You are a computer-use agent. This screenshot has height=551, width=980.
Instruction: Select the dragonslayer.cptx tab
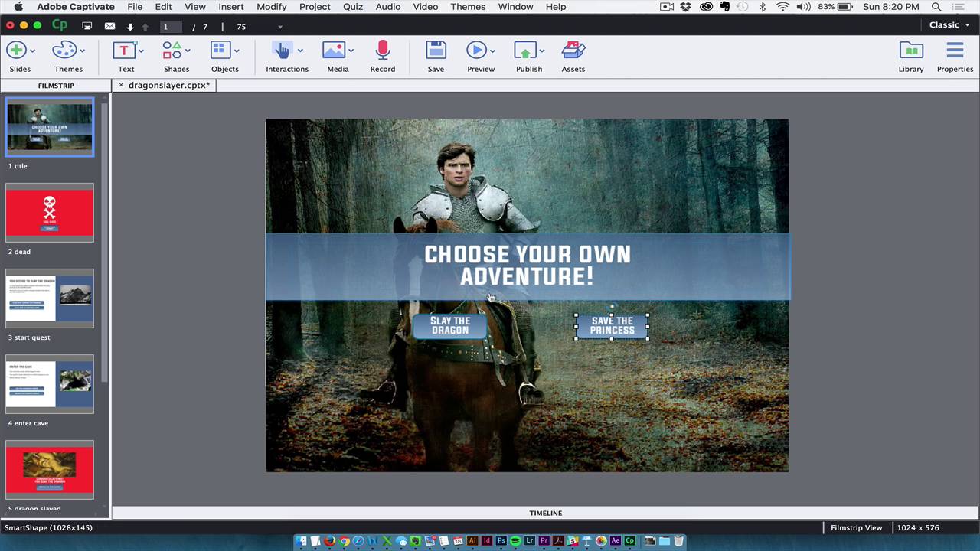click(x=168, y=85)
